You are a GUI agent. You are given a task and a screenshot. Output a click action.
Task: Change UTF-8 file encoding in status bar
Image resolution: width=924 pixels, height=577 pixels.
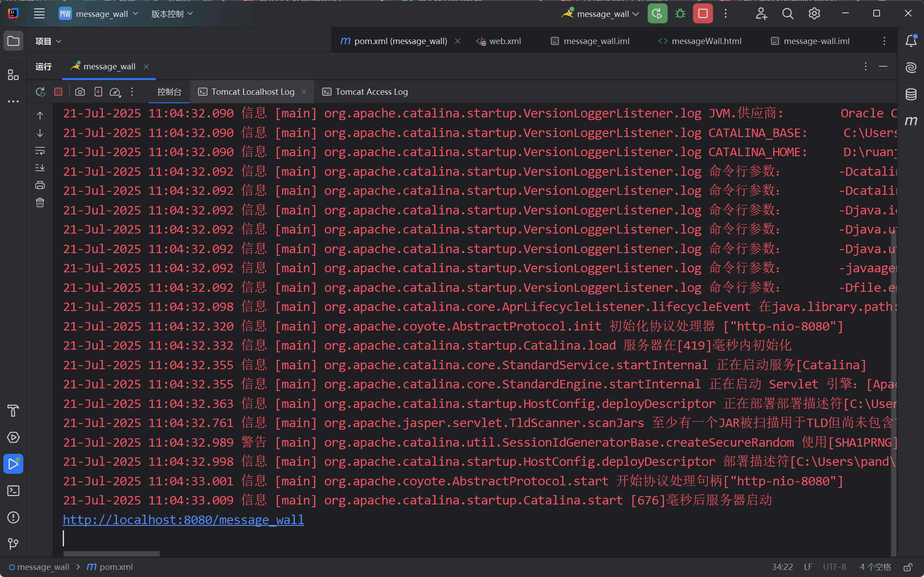(x=835, y=567)
